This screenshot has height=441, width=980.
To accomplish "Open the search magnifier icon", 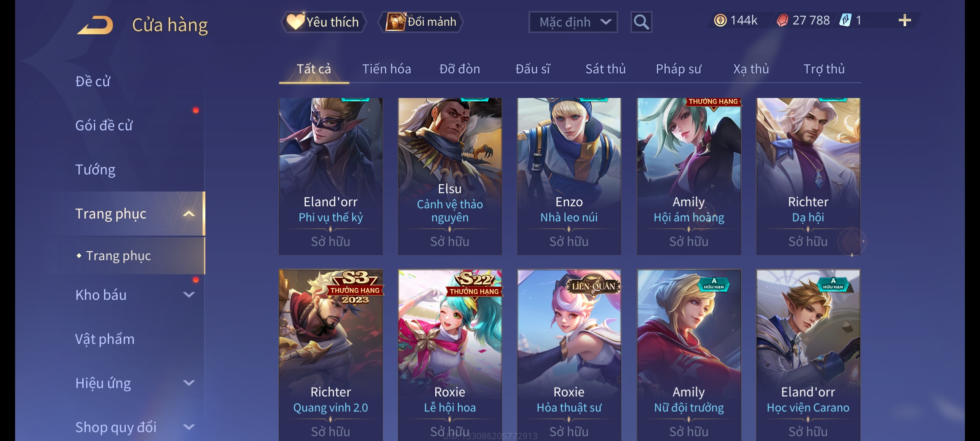I will pyautogui.click(x=641, y=22).
